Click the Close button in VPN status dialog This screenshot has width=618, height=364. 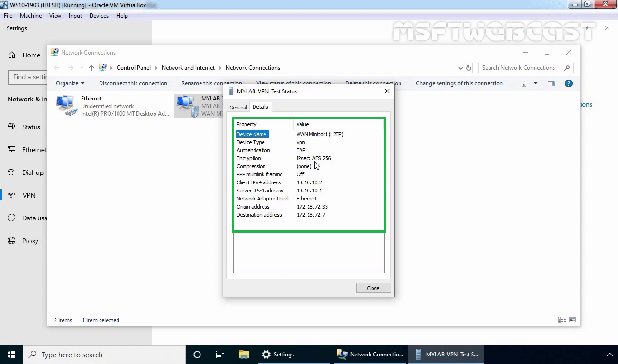373,288
